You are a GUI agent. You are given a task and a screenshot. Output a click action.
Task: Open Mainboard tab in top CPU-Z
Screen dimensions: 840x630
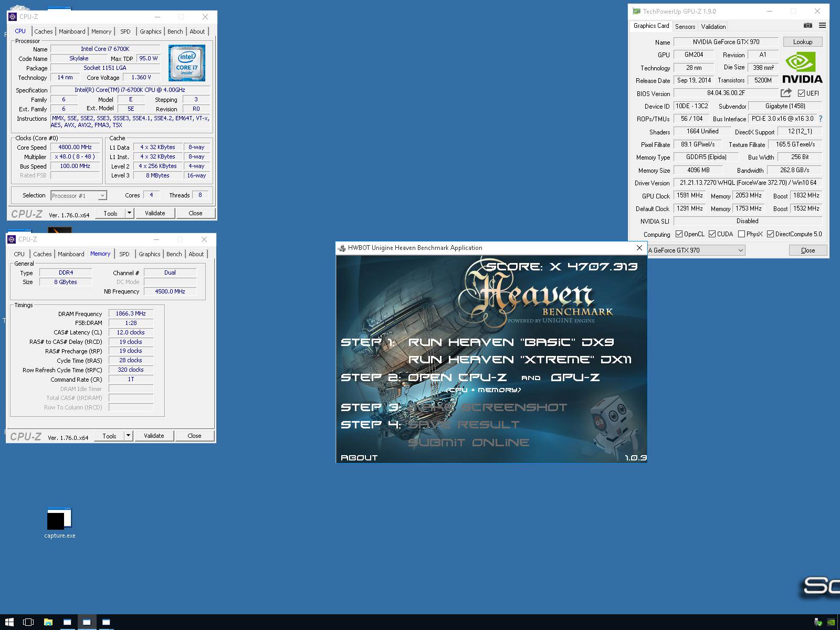pos(72,31)
